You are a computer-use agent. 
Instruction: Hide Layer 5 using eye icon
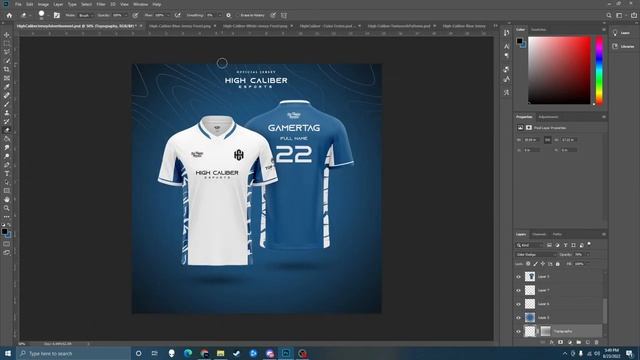tap(518, 318)
